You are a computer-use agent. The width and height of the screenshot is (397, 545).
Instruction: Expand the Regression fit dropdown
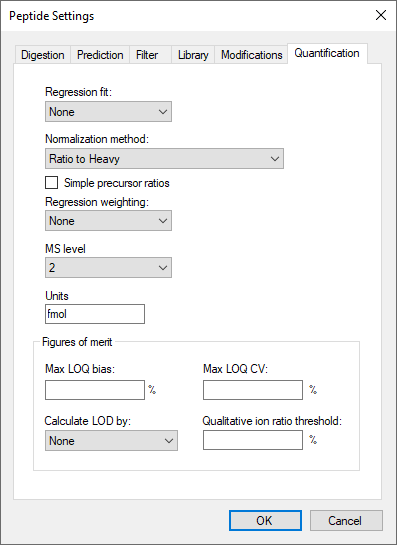(x=108, y=112)
